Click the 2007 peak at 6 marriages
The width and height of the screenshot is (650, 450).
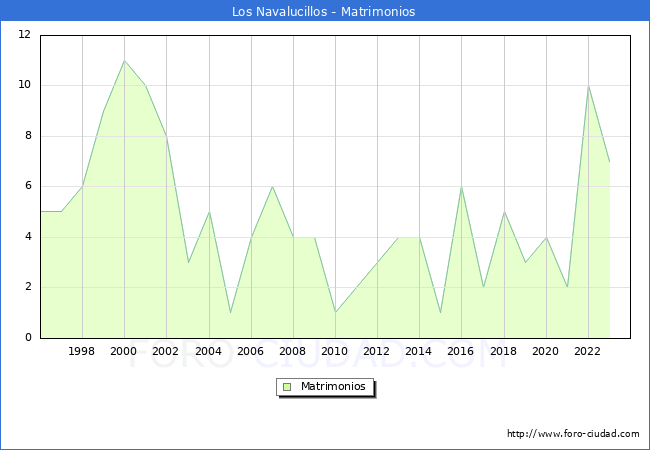[272, 186]
